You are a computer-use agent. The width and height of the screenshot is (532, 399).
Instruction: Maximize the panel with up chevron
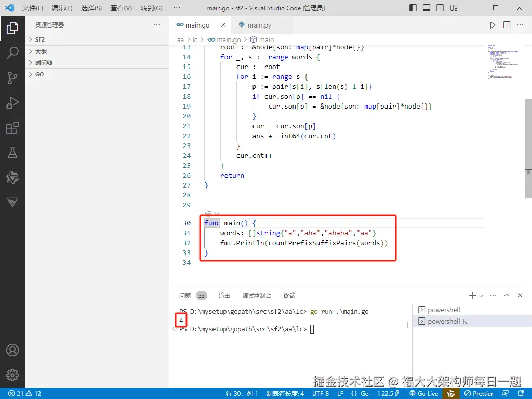(x=507, y=295)
